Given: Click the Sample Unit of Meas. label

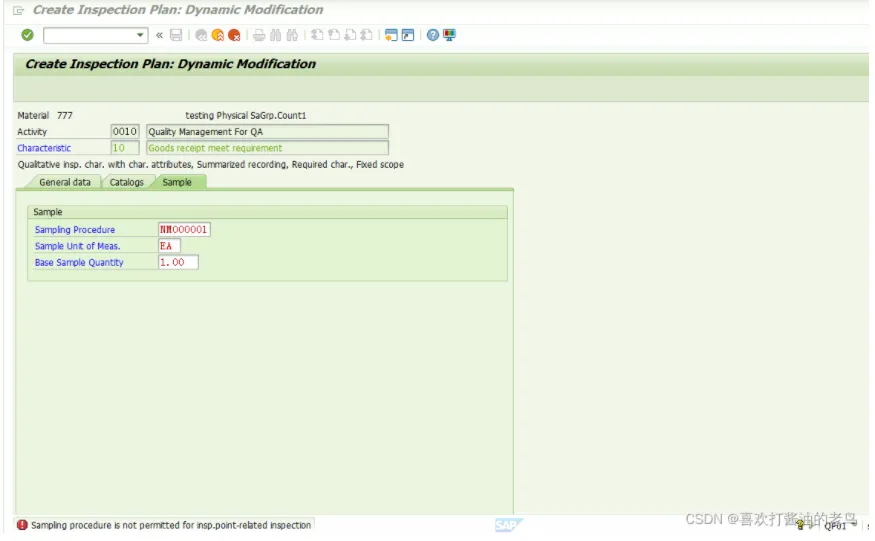Looking at the screenshot, I should [x=78, y=246].
